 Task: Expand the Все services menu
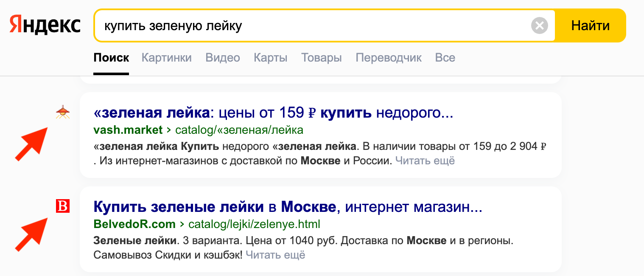click(x=445, y=58)
